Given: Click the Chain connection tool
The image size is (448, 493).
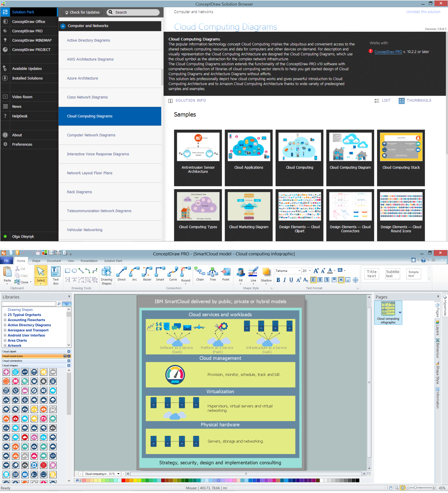Looking at the screenshot, I should pyautogui.click(x=200, y=274).
